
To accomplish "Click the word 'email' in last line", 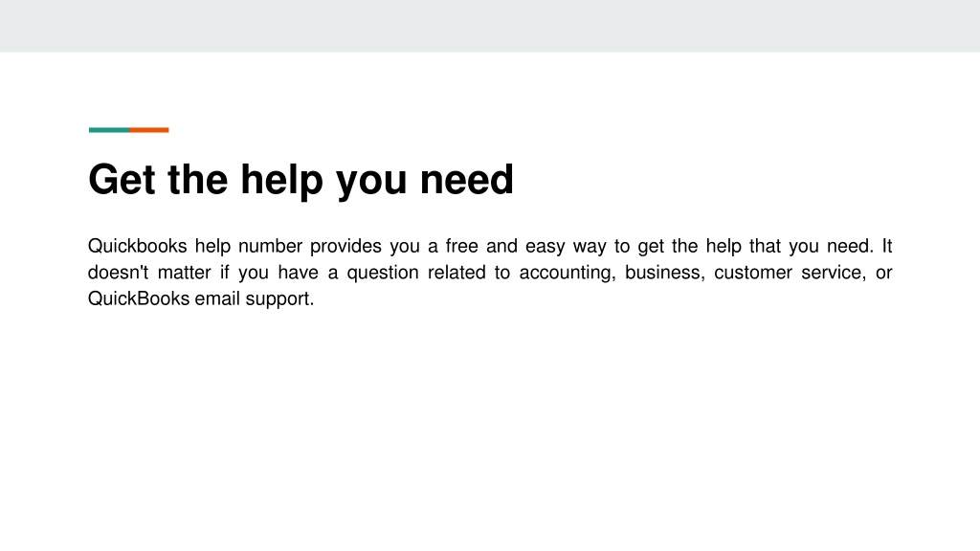I will point(217,298).
